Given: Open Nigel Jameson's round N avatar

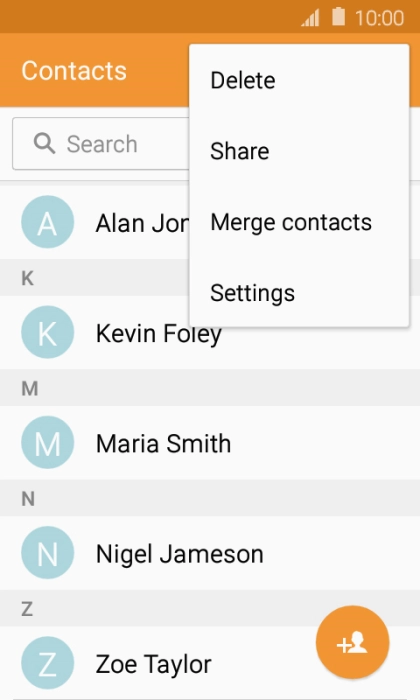Looking at the screenshot, I should [x=47, y=553].
